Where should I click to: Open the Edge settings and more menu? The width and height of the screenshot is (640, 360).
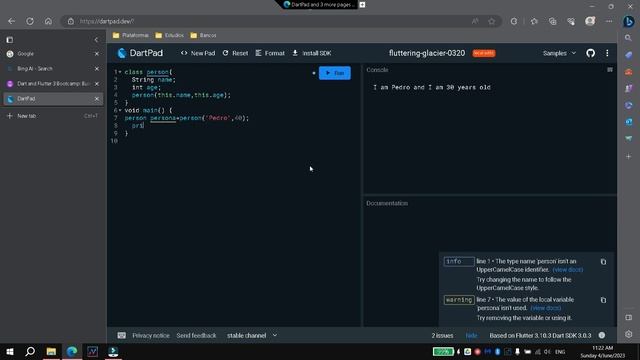pos(609,21)
